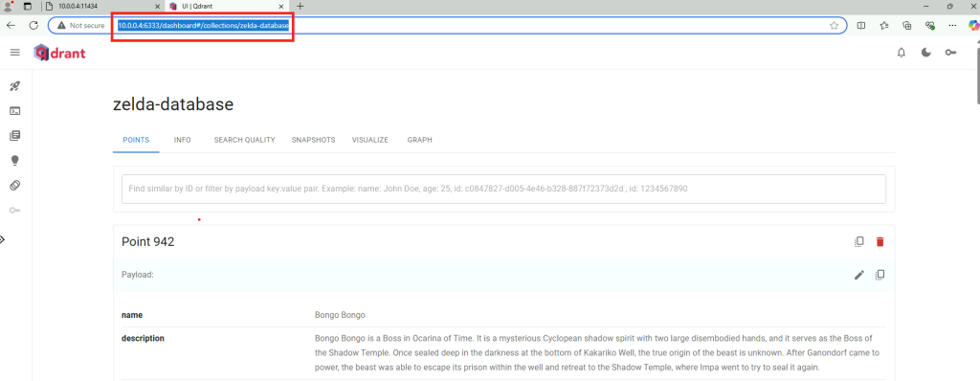Open the SEARCH QUALITY tab
Image resolution: width=980 pixels, height=381 pixels.
tap(244, 140)
